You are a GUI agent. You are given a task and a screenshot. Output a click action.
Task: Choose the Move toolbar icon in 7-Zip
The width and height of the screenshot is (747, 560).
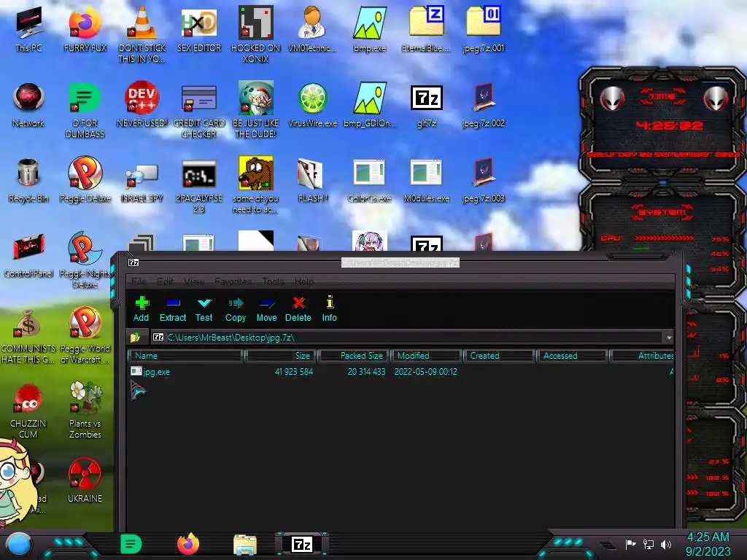click(266, 309)
